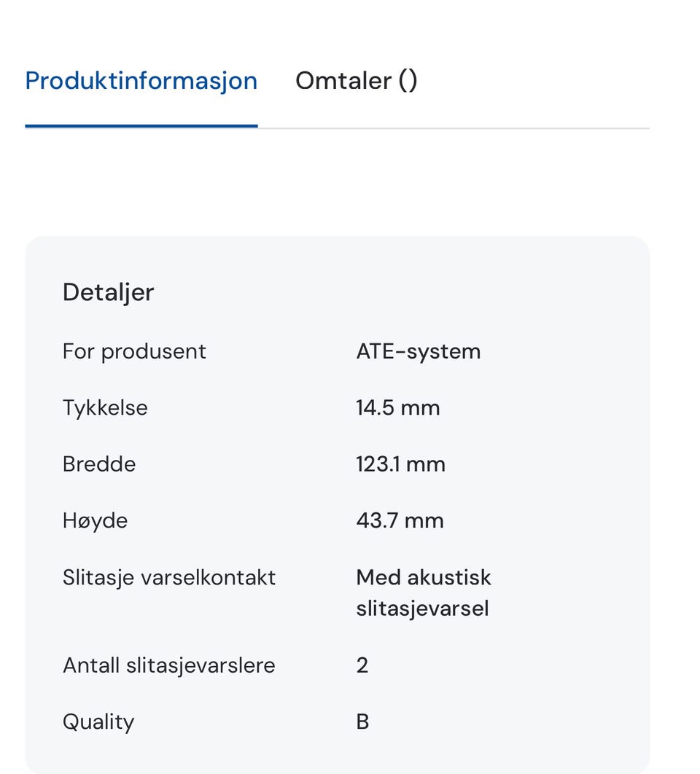700x774 pixels.
Task: Click the blue underline beneath Produktinformasjon
Action: coord(141,126)
